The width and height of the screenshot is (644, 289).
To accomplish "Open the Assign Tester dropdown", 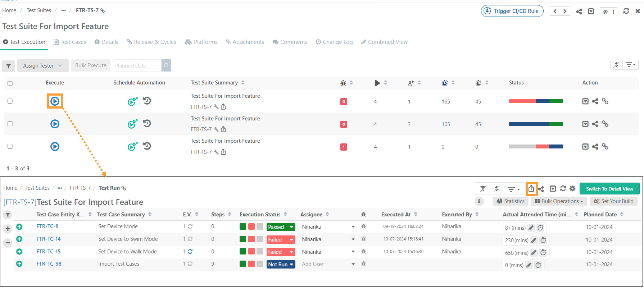I will (x=42, y=66).
